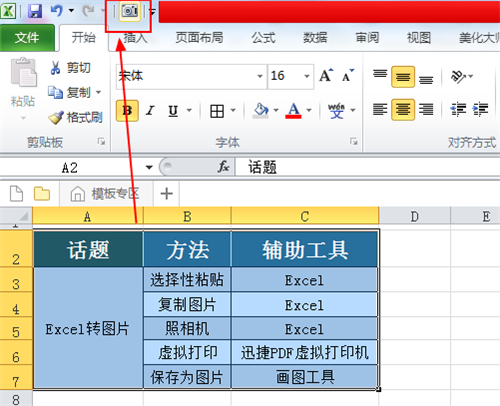Increase font size with the large A icon
The image size is (500, 406).
click(326, 76)
